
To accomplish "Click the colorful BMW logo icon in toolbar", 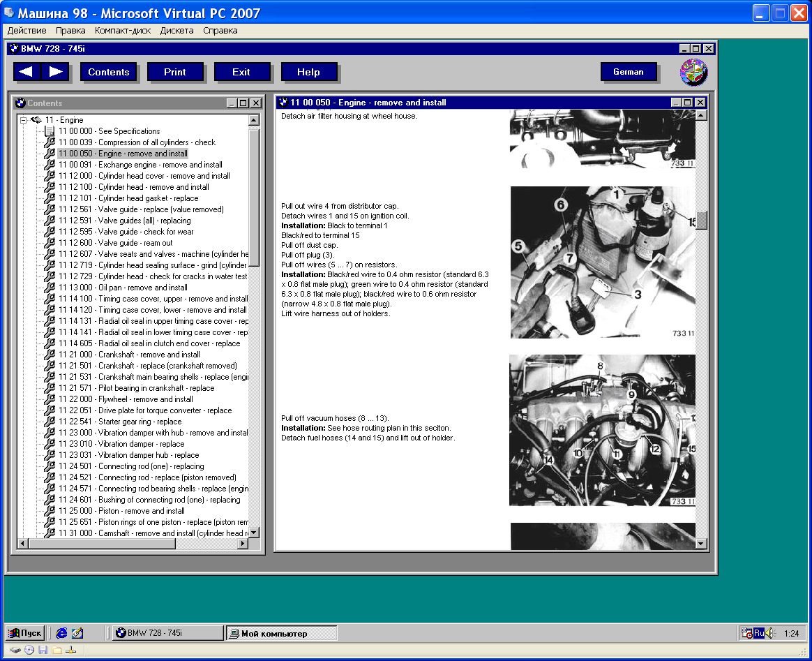I will click(693, 72).
